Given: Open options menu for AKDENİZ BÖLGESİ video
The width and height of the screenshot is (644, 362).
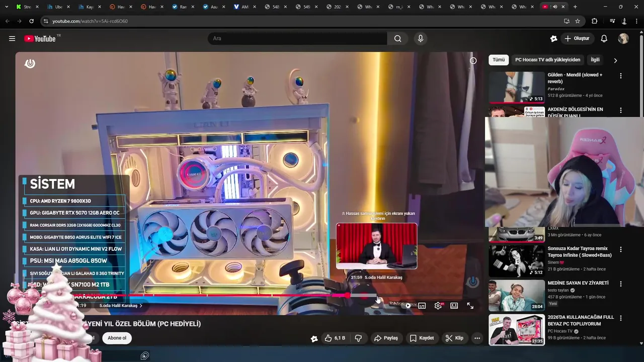Looking at the screenshot, I should pos(621,110).
